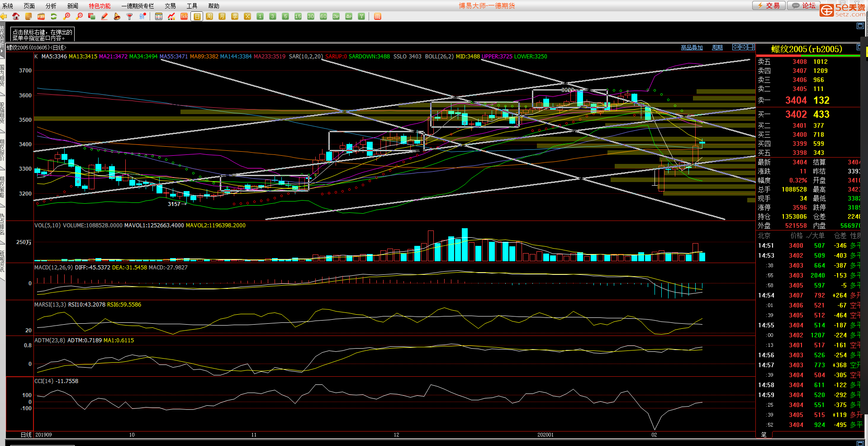Open the filter funnel tool
Viewport: 868px width, 446px height.
[x=130, y=16]
